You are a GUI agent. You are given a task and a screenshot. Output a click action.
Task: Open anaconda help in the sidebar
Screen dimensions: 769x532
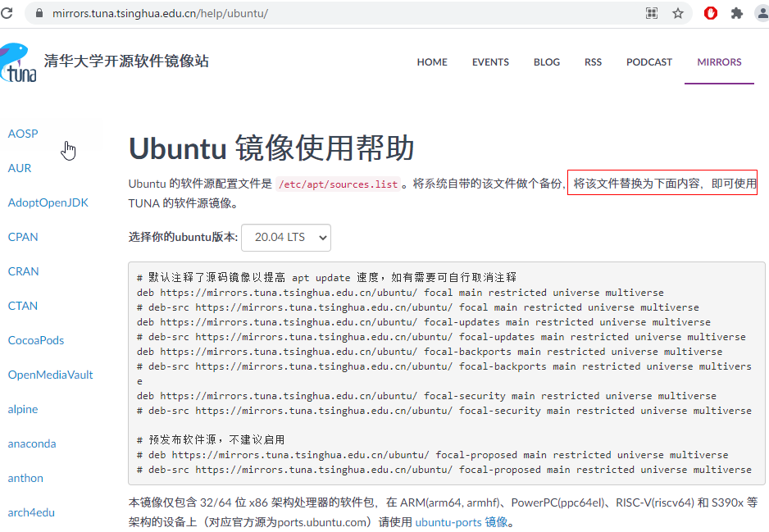tap(32, 443)
